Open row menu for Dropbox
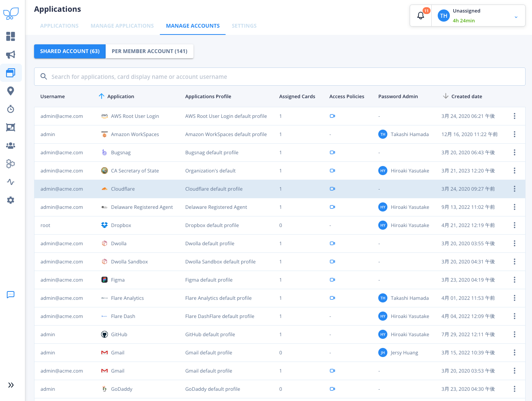 coord(515,225)
